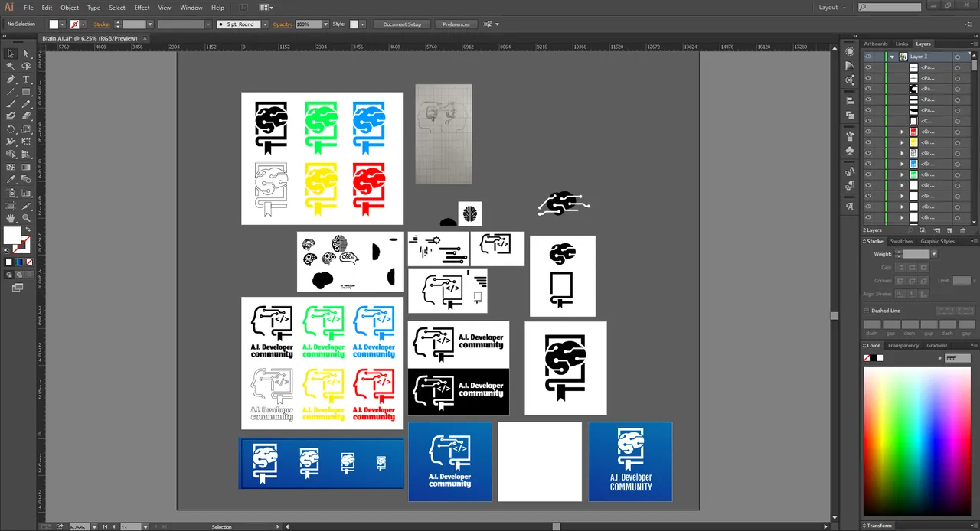Open the Window menu
The width and height of the screenshot is (980, 531).
click(191, 8)
